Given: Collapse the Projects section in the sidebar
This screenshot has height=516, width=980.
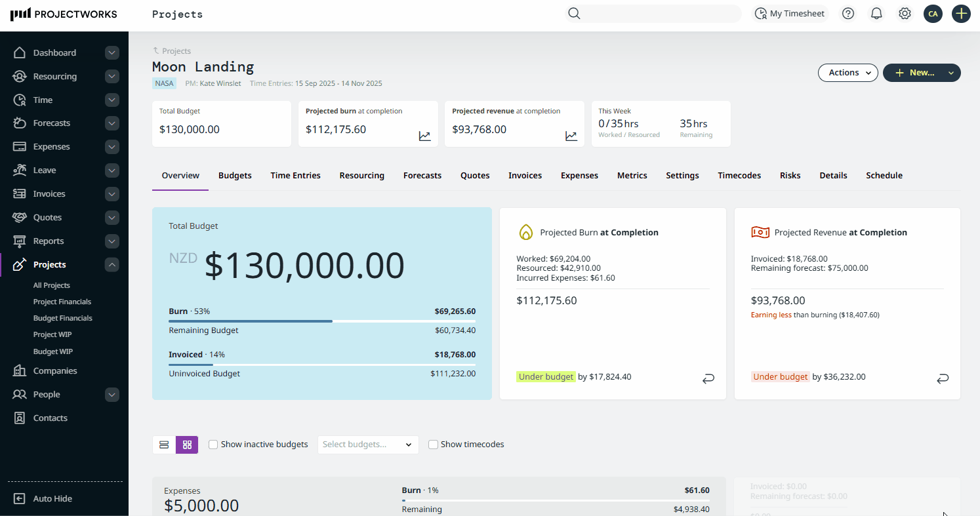Looking at the screenshot, I should 112,264.
